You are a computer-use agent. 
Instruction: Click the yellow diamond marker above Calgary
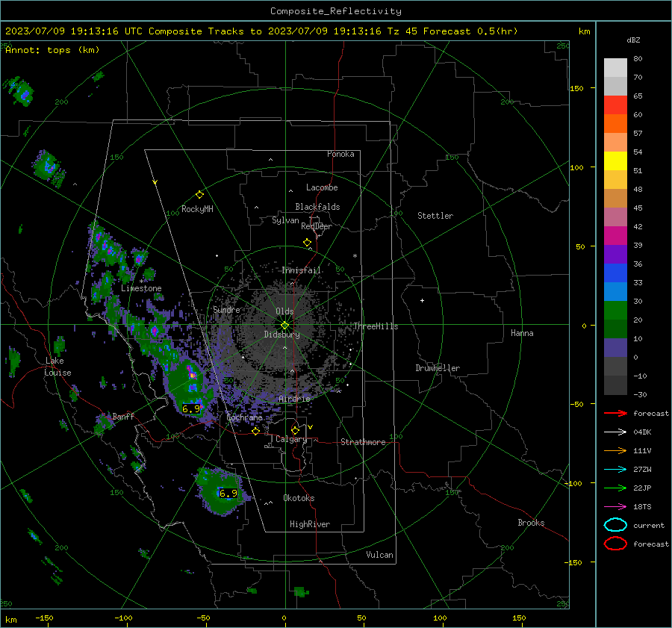295,430
